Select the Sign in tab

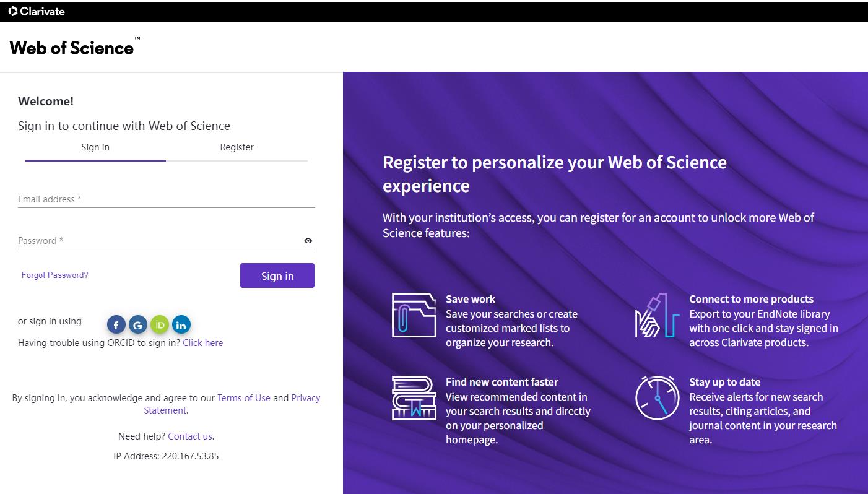pyautogui.click(x=95, y=147)
